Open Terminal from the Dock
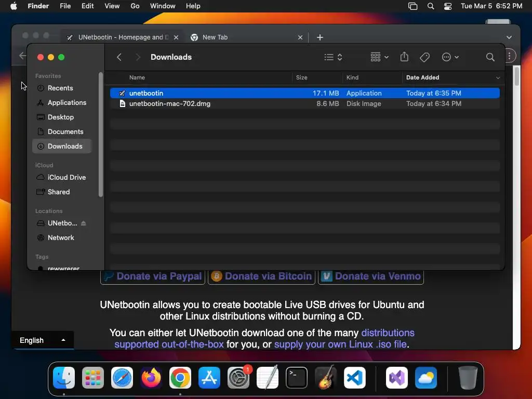The height and width of the screenshot is (399, 532). coord(297,378)
